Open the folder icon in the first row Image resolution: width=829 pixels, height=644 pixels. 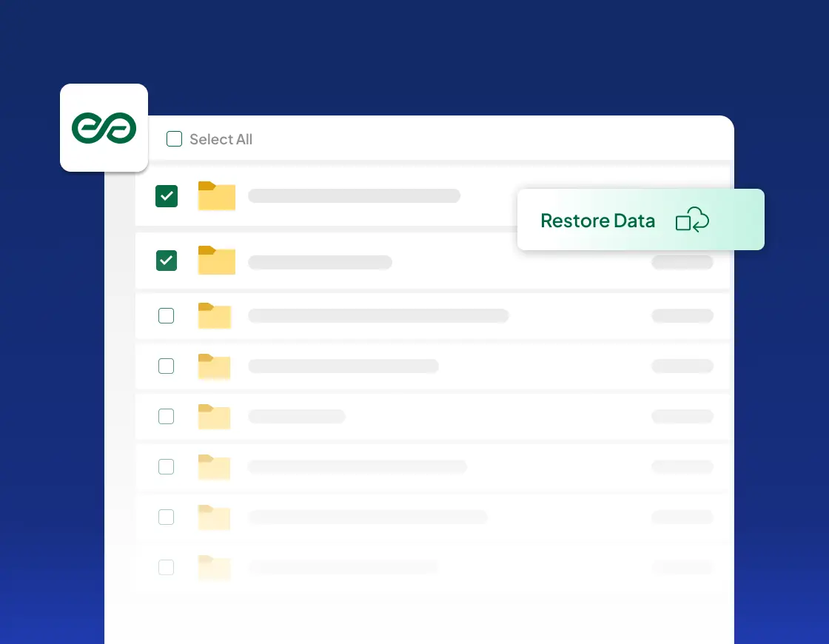216,196
